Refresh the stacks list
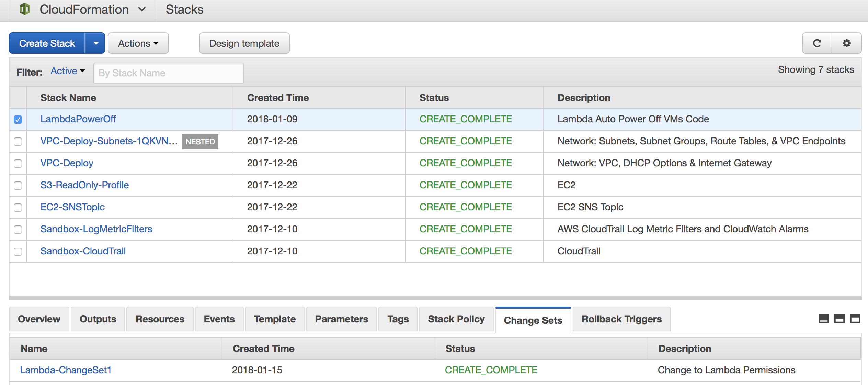 [817, 43]
